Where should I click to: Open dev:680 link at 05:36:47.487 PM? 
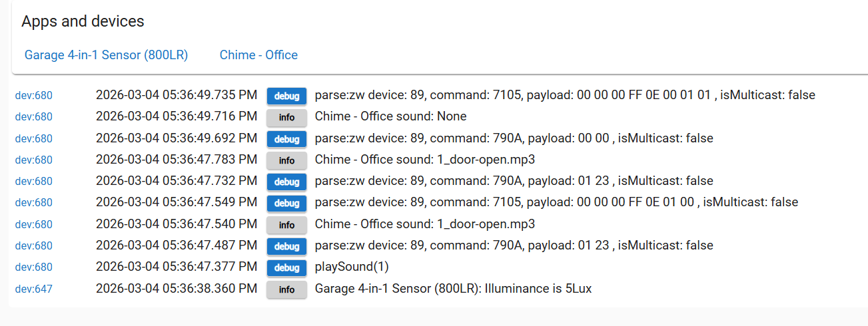click(33, 246)
